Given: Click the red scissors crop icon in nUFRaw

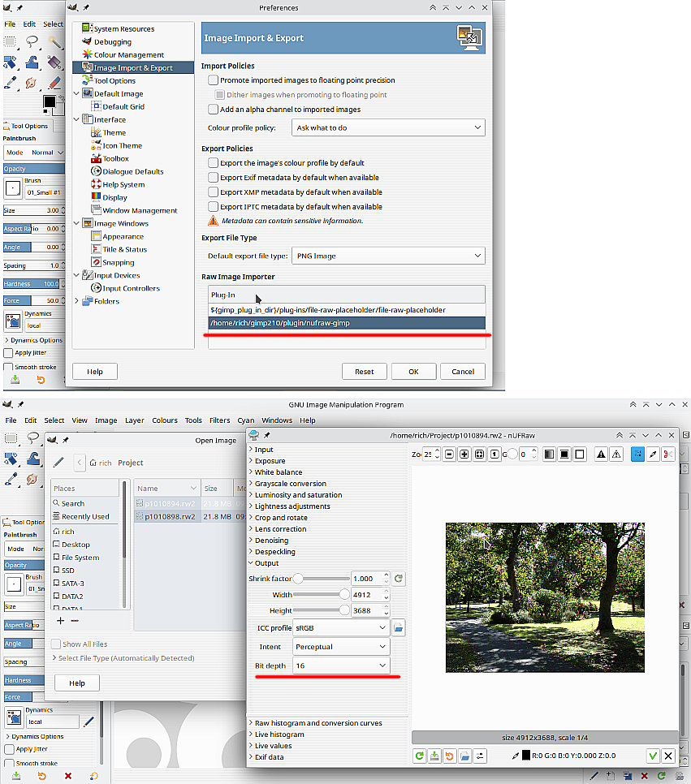Looking at the screenshot, I should click(x=667, y=454).
